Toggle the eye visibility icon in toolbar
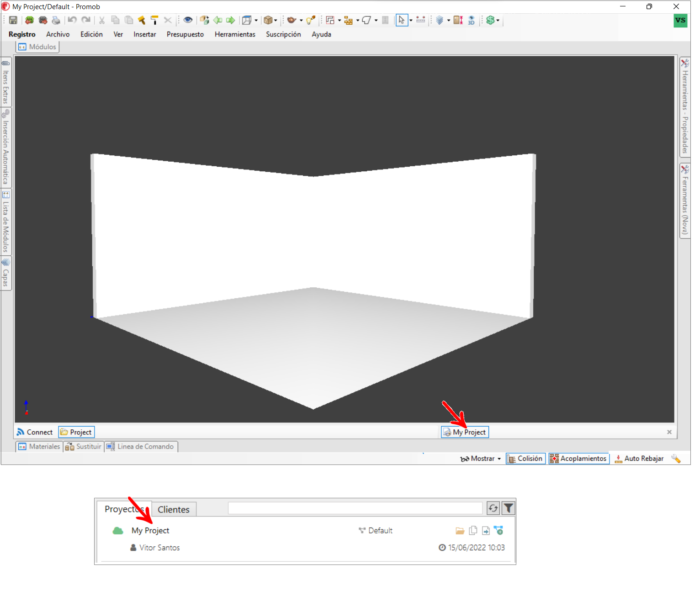This screenshot has width=700, height=591. point(188,20)
